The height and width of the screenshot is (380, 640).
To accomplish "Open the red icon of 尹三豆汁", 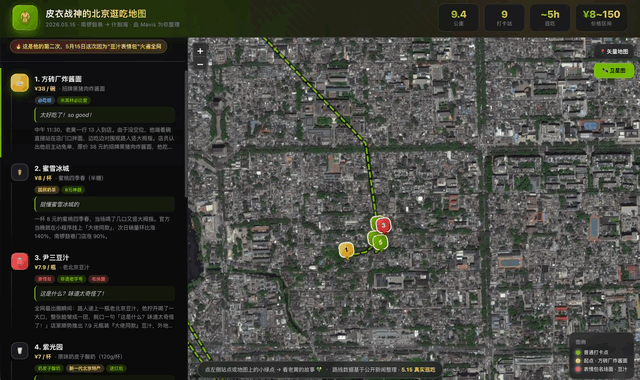I will coord(20,262).
